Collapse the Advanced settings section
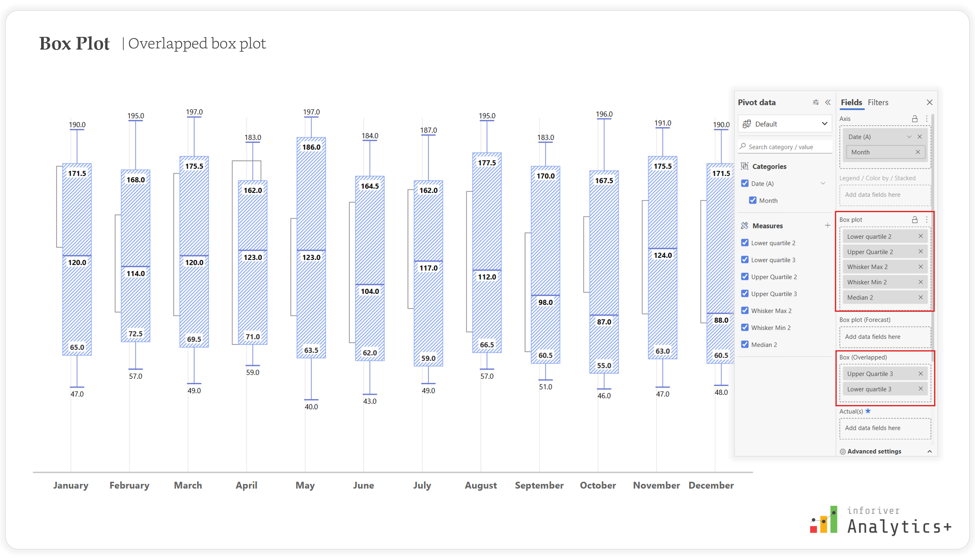The width and height of the screenshot is (975, 560). (929, 451)
